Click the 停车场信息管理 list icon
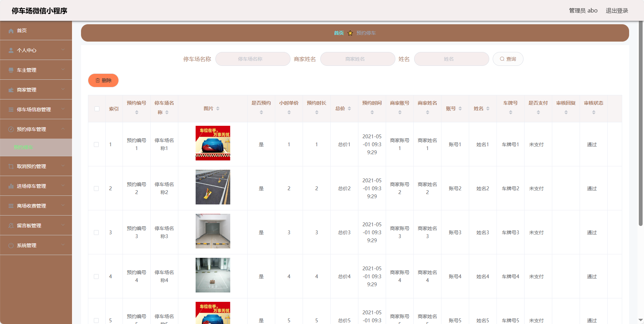The image size is (644, 324). point(11,110)
